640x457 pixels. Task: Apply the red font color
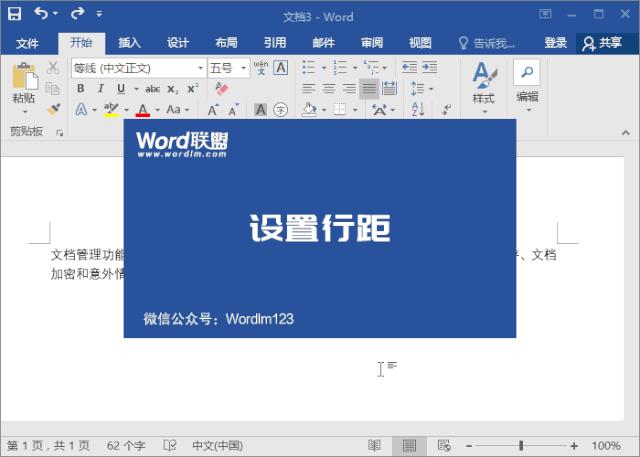pyautogui.click(x=142, y=109)
